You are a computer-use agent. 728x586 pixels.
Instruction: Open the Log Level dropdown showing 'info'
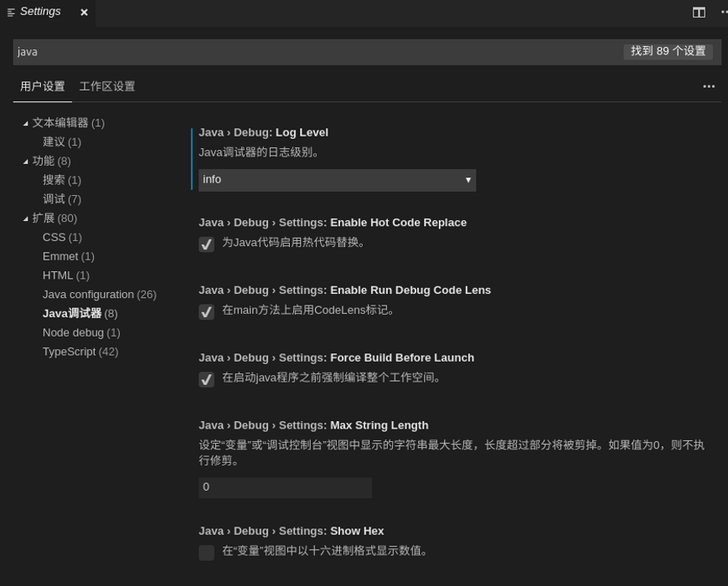pos(336,179)
